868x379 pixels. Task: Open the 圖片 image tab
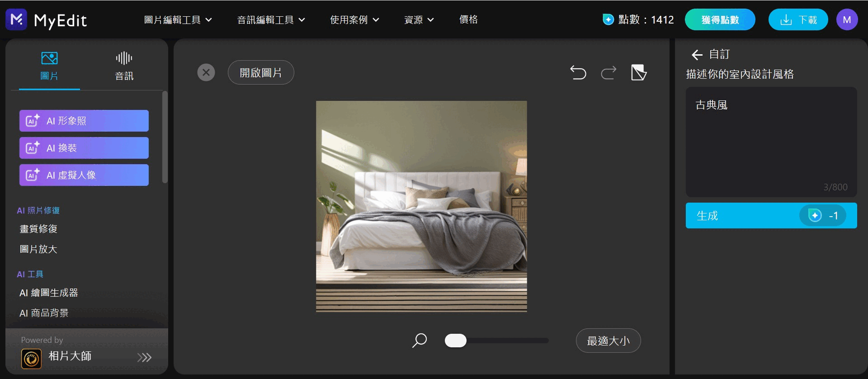(x=49, y=66)
